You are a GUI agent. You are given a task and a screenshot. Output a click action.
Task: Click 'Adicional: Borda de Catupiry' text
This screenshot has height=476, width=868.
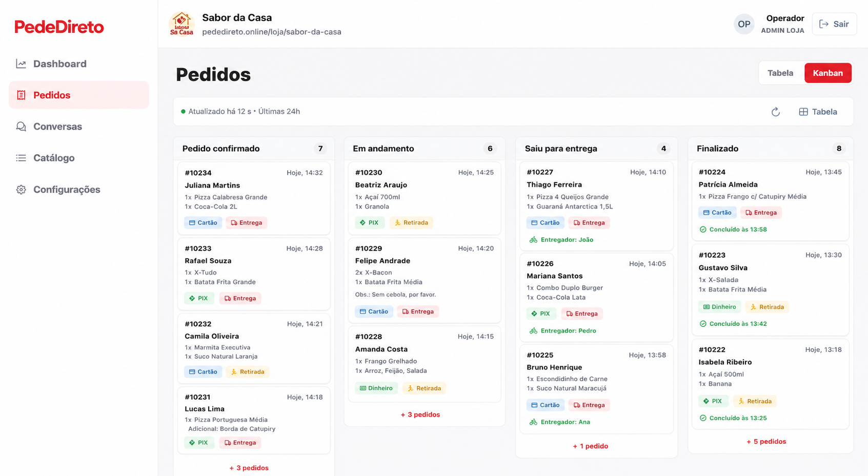(x=232, y=429)
